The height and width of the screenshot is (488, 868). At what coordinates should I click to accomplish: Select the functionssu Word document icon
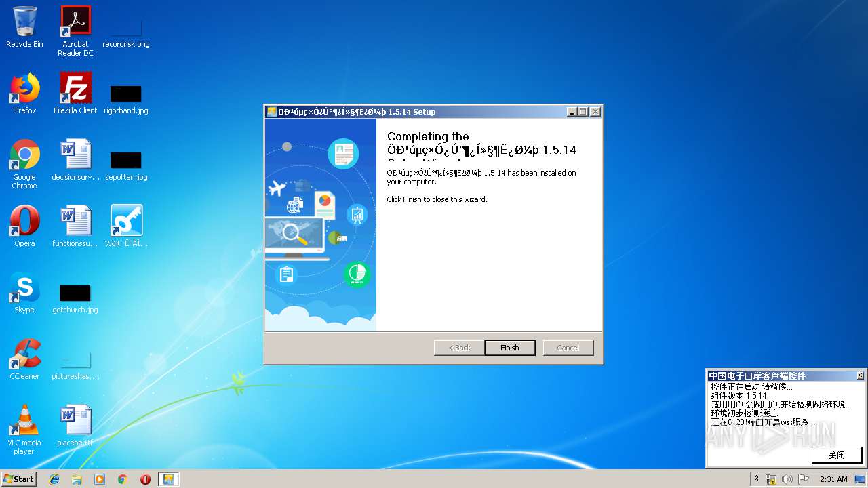[75, 226]
